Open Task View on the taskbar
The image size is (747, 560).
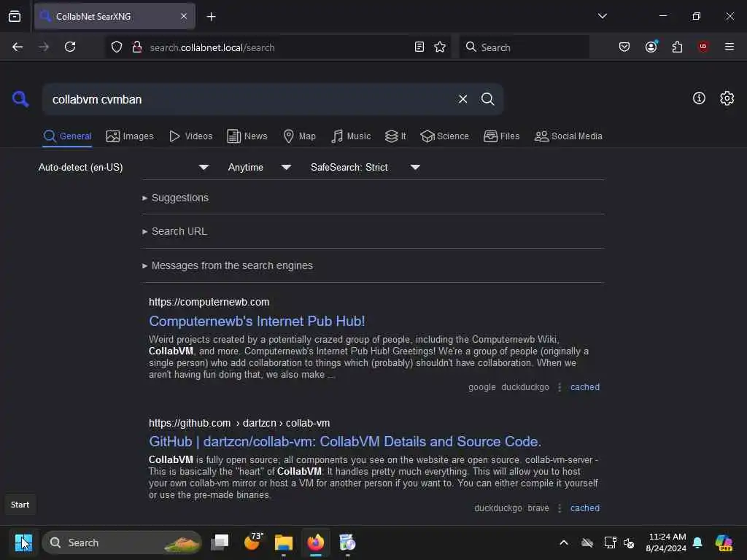220,542
